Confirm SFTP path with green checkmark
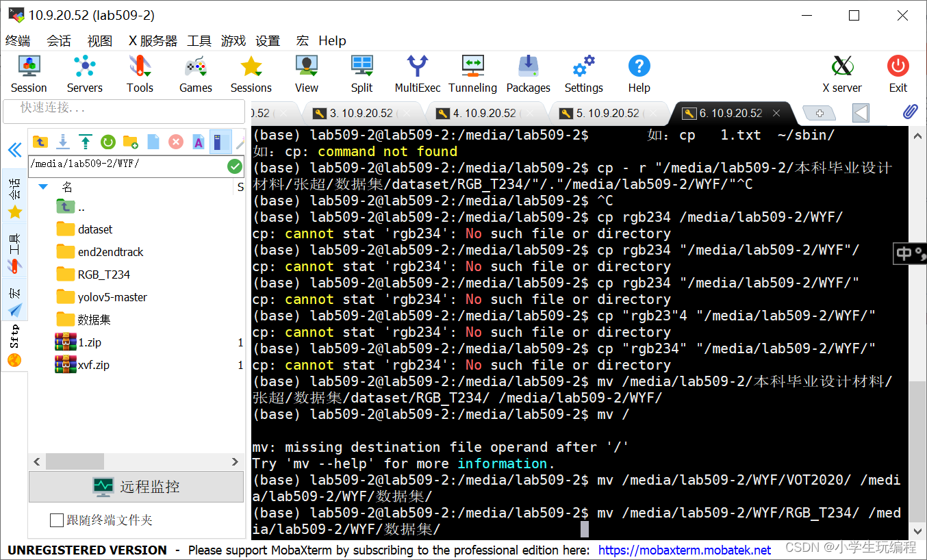 pyautogui.click(x=234, y=166)
